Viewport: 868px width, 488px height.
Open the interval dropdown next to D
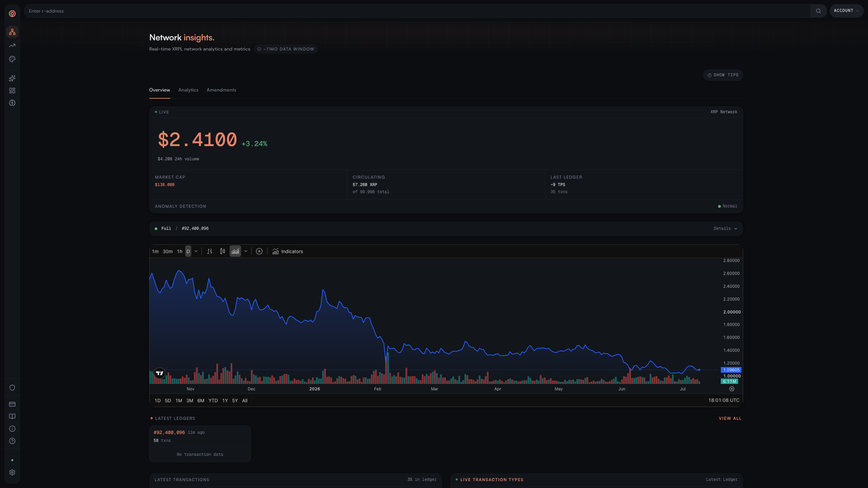pos(196,251)
